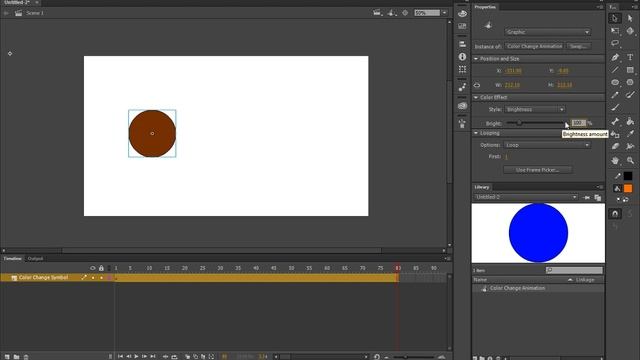This screenshot has width=640, height=360.
Task: Select the Zoom magnifier tool
Action: [630, 160]
